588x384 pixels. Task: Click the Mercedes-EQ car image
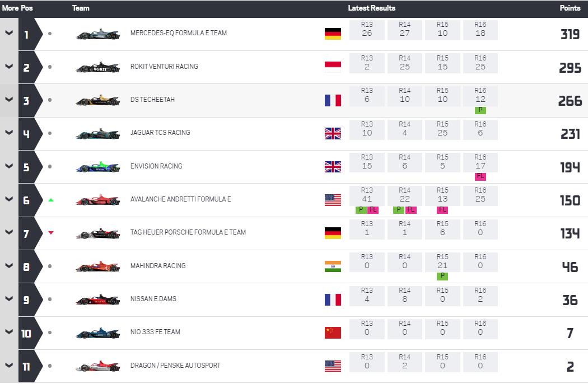click(x=98, y=34)
